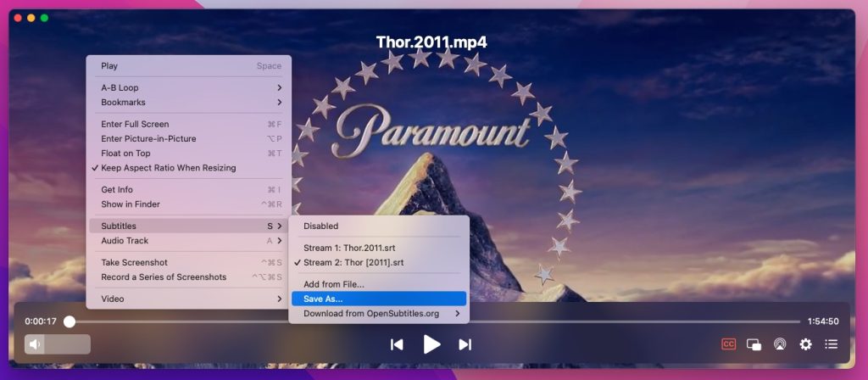Screen dimensions: 868x380
Task: Show the playlist list icon
Action: tap(831, 344)
